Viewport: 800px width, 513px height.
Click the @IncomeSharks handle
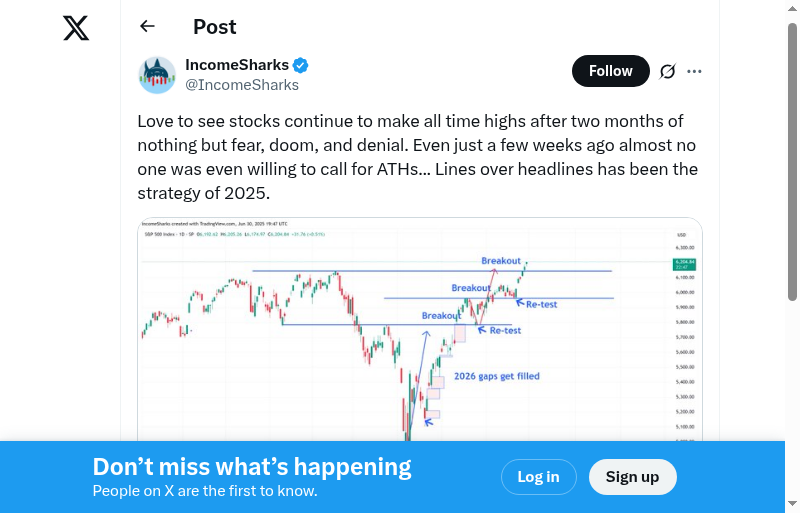click(x=242, y=85)
